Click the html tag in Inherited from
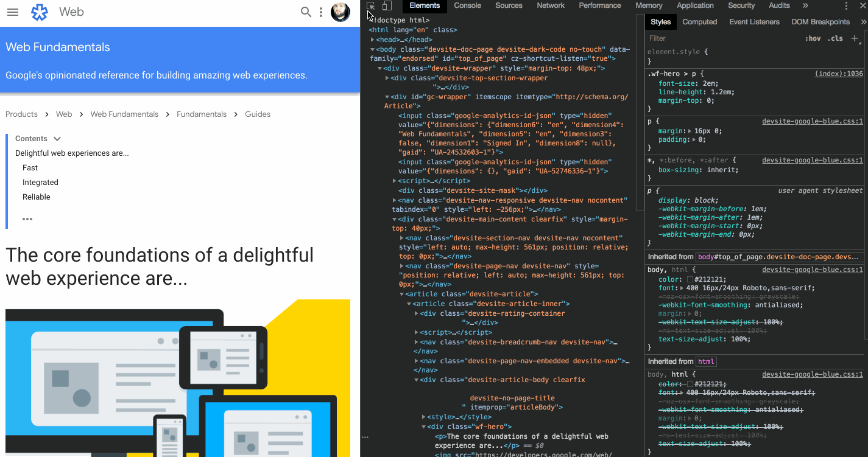 (707, 361)
